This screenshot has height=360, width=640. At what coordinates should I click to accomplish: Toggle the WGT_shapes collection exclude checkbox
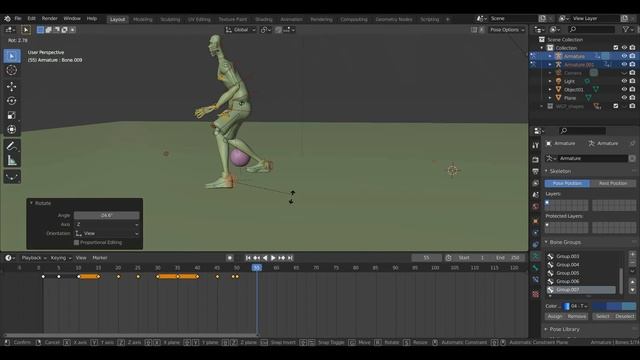point(616,106)
